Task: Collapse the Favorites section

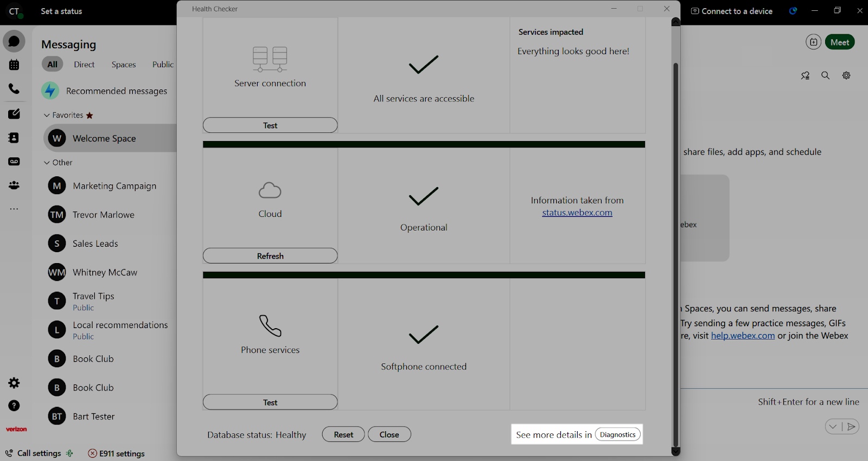Action: point(47,115)
